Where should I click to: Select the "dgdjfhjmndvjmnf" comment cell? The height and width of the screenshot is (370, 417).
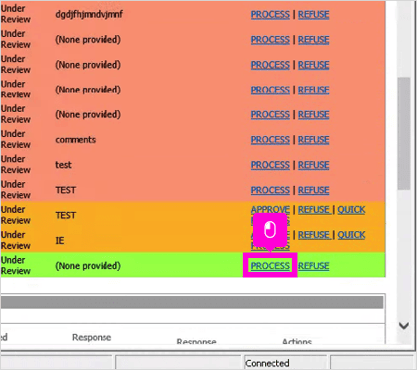[89, 14]
